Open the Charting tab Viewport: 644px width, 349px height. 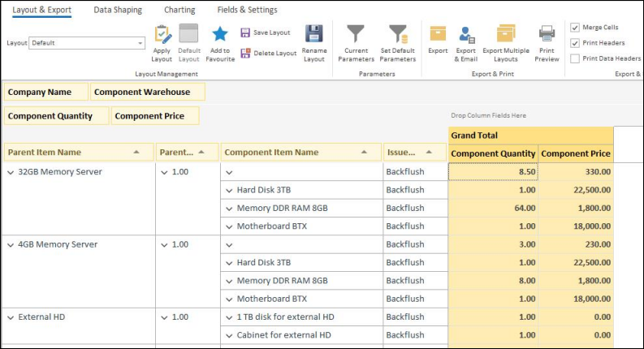point(179,10)
